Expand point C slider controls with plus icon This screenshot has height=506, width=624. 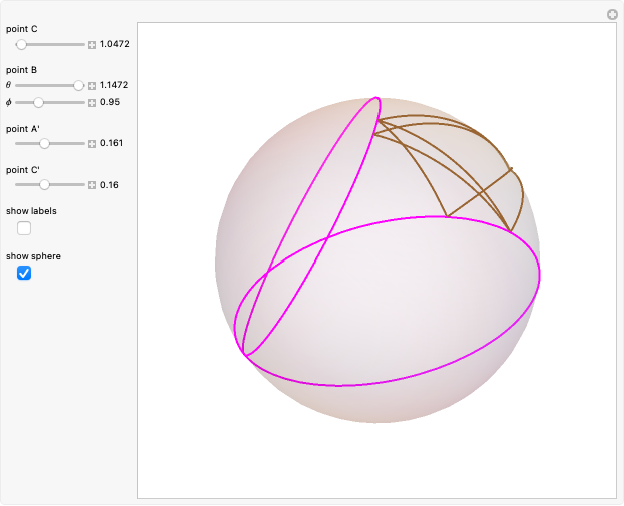(92, 45)
